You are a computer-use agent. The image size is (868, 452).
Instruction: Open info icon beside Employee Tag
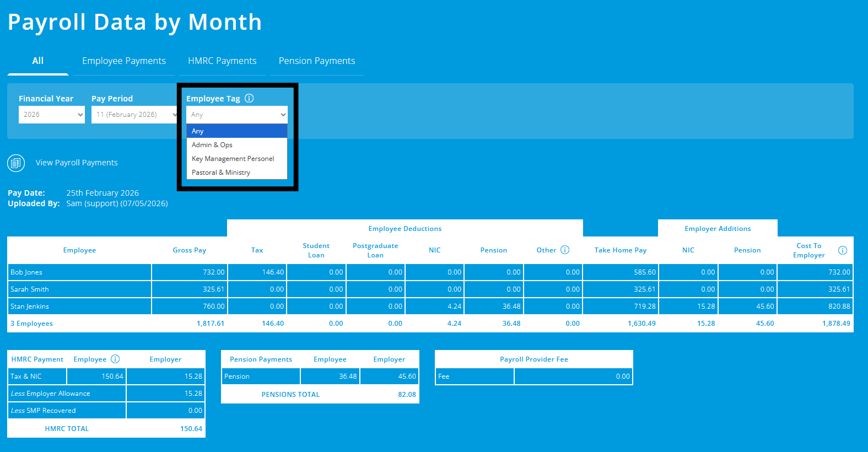point(249,98)
